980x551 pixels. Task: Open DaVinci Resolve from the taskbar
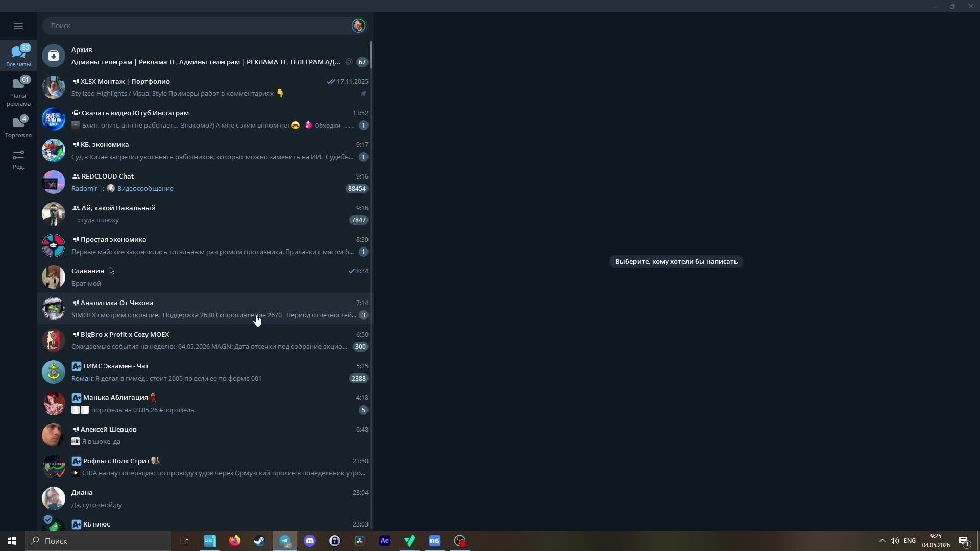tap(360, 541)
